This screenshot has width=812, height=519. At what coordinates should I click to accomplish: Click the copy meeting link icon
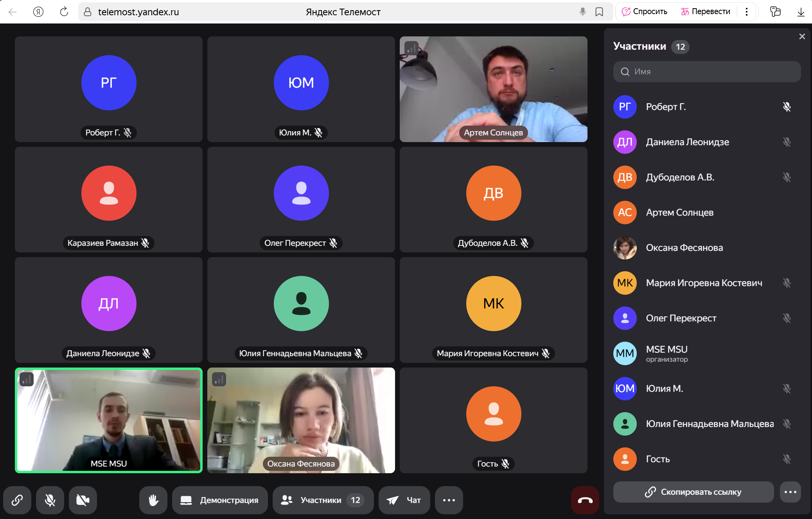pos(17,500)
